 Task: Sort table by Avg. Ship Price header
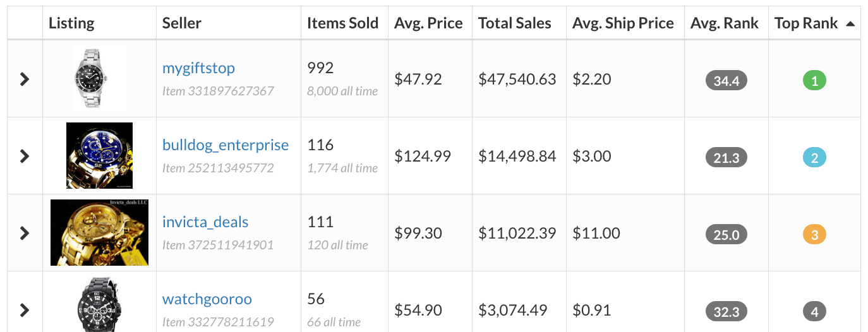click(x=623, y=24)
